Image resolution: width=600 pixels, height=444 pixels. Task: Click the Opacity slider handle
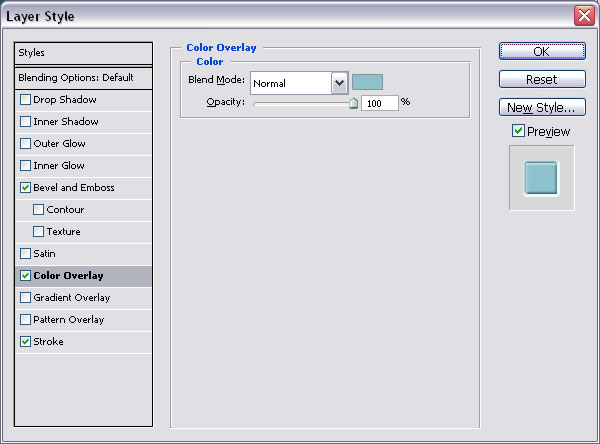[354, 103]
